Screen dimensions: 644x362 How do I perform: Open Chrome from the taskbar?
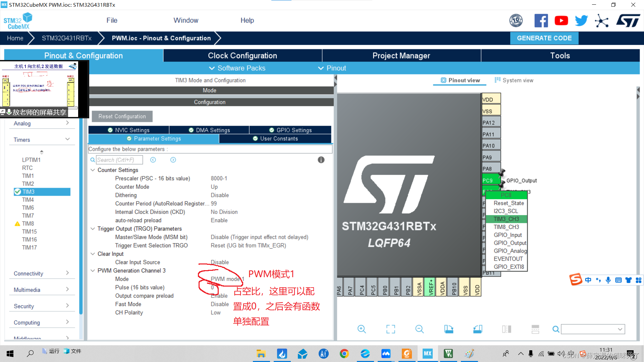[344, 354]
